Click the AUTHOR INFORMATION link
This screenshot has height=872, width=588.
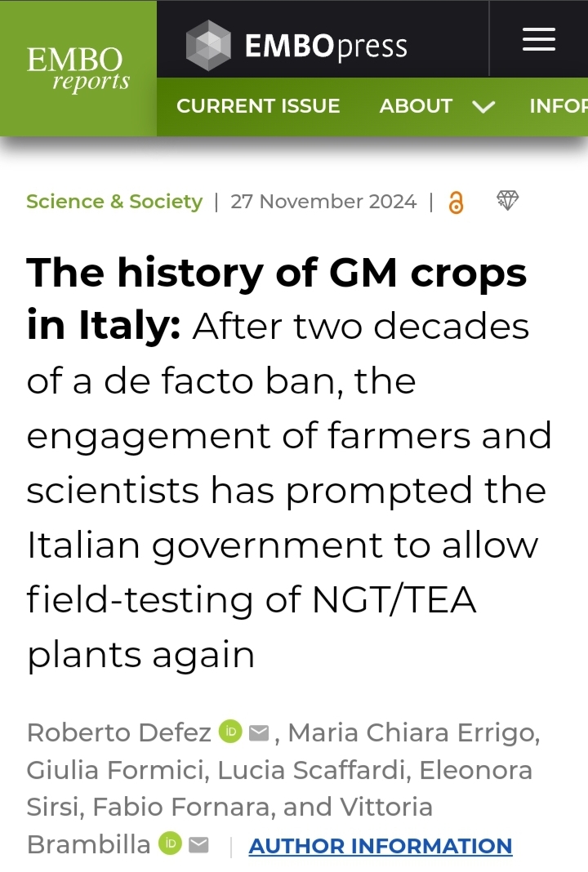click(x=380, y=846)
